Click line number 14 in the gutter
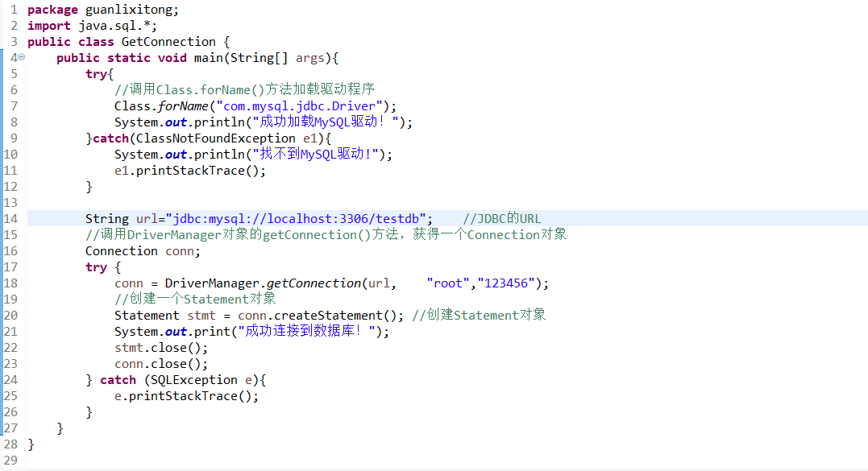Viewport: 868px width, 471px height. coord(10,219)
